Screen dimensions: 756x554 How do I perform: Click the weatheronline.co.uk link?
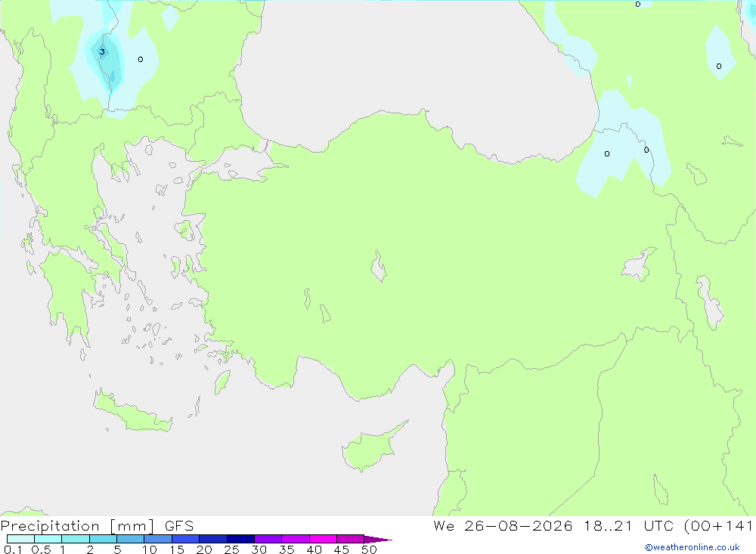tap(692, 547)
